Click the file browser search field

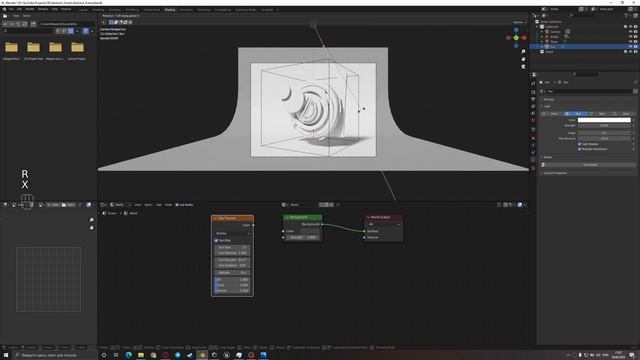[x=28, y=31]
